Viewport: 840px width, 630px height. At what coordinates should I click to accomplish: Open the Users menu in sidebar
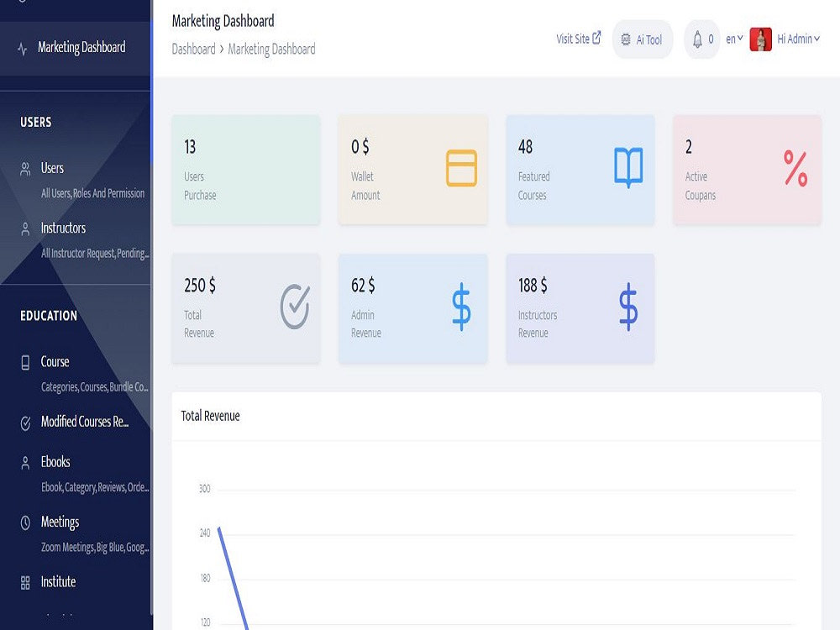coord(52,168)
